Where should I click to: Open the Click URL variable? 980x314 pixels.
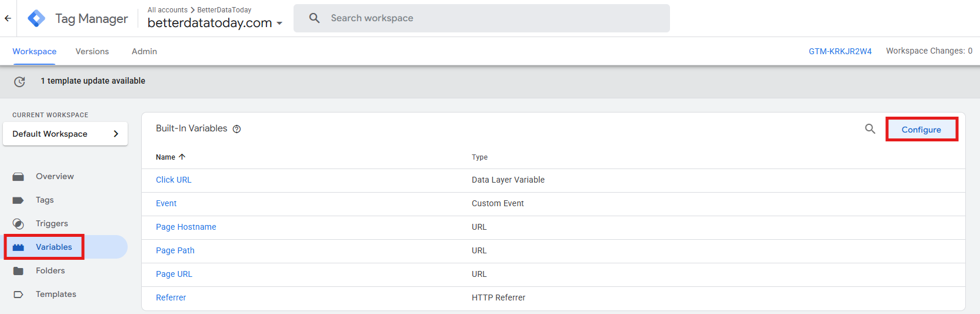pyautogui.click(x=174, y=180)
